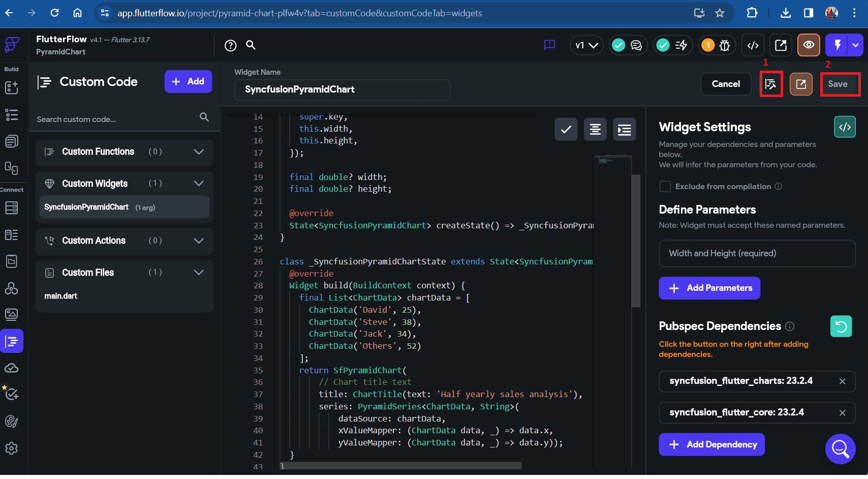Open the Settings gear sidebar icon
This screenshot has height=479, width=868.
point(11,448)
